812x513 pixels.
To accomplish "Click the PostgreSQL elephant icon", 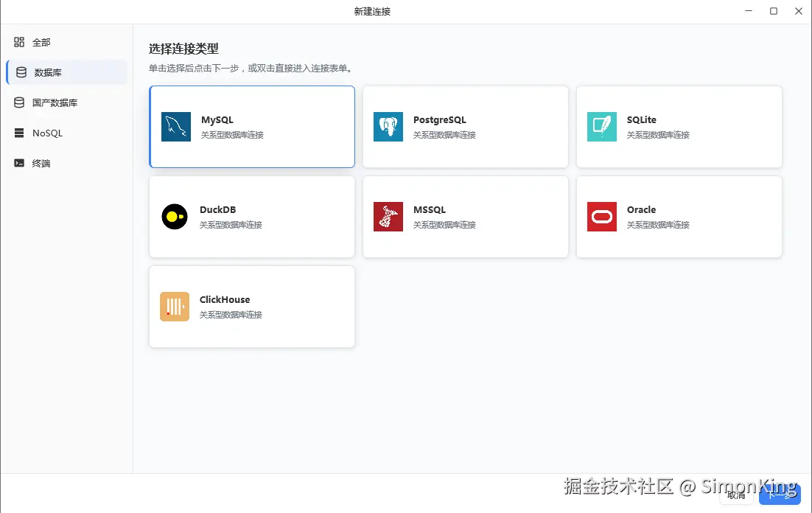I will click(388, 127).
